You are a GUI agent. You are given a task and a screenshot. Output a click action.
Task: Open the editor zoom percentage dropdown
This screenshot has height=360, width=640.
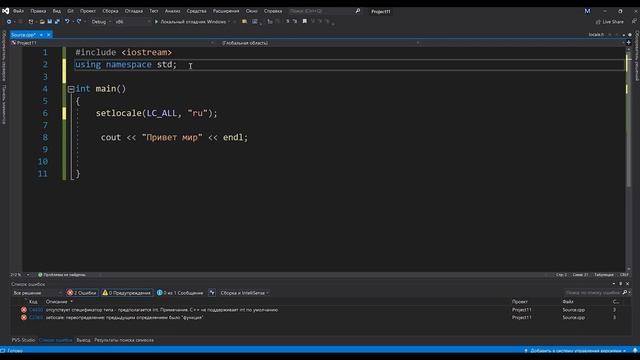point(20,275)
